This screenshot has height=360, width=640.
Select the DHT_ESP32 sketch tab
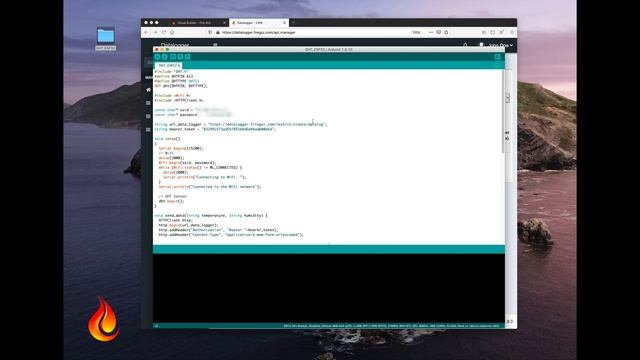pos(169,65)
